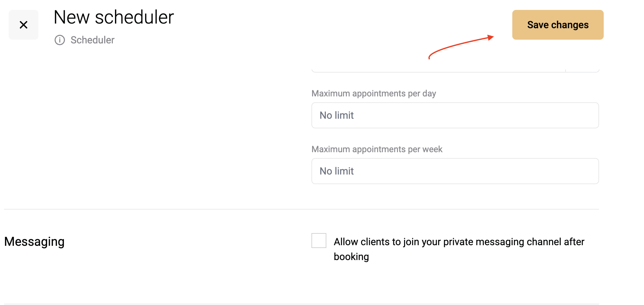This screenshot has height=305, width=644.
Task: Click the 'Maximum appointments per day' label
Action: point(374,93)
